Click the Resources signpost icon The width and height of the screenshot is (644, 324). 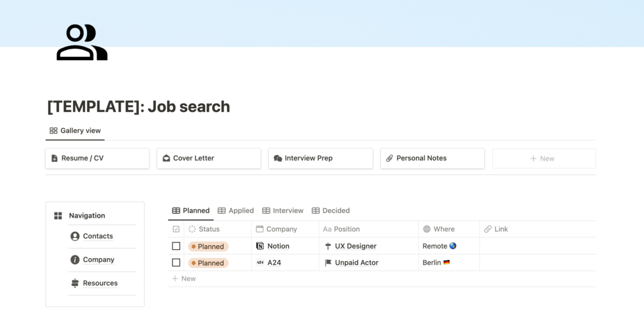pos(75,283)
